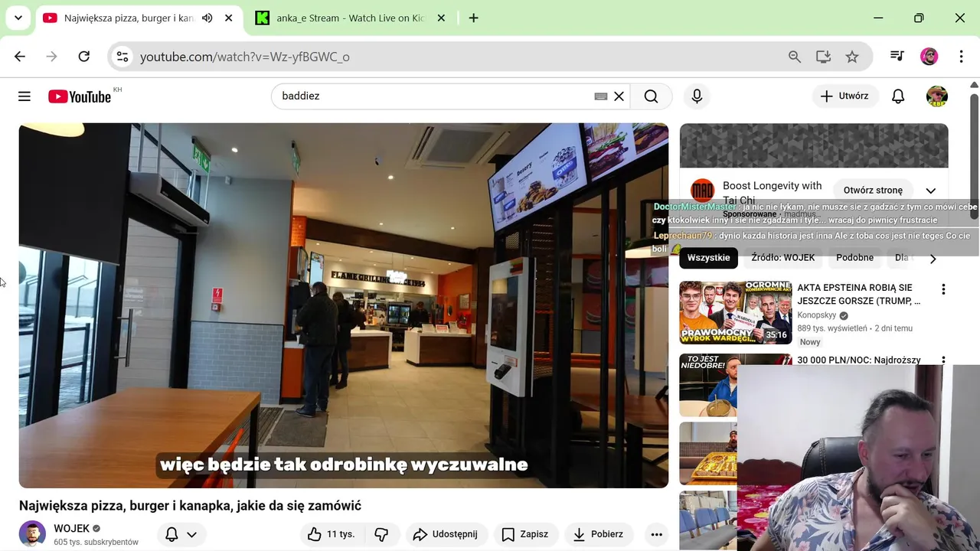Open options for the AKTA EPSTEINA video
This screenshot has width=980, height=551.
click(x=943, y=289)
